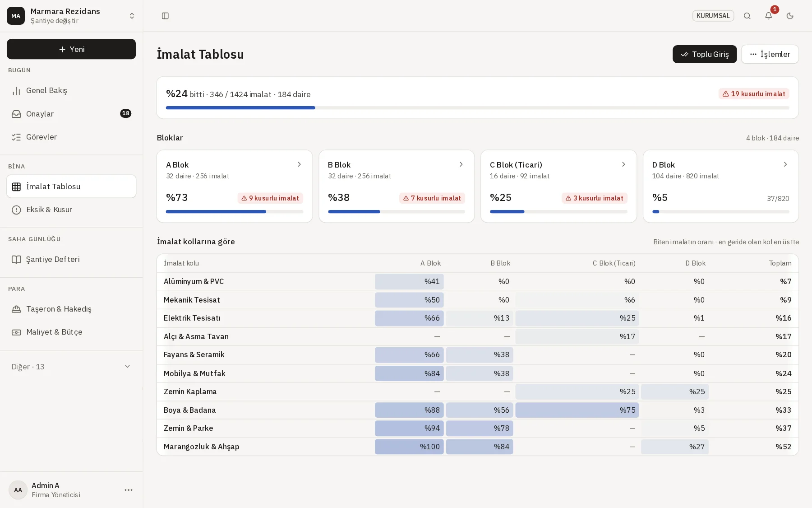Open the search icon in header
The image size is (812, 508).
[x=747, y=16]
